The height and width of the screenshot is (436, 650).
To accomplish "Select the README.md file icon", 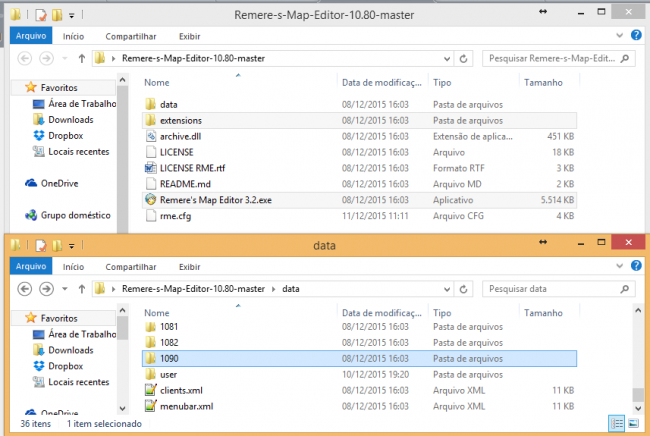I will [150, 184].
